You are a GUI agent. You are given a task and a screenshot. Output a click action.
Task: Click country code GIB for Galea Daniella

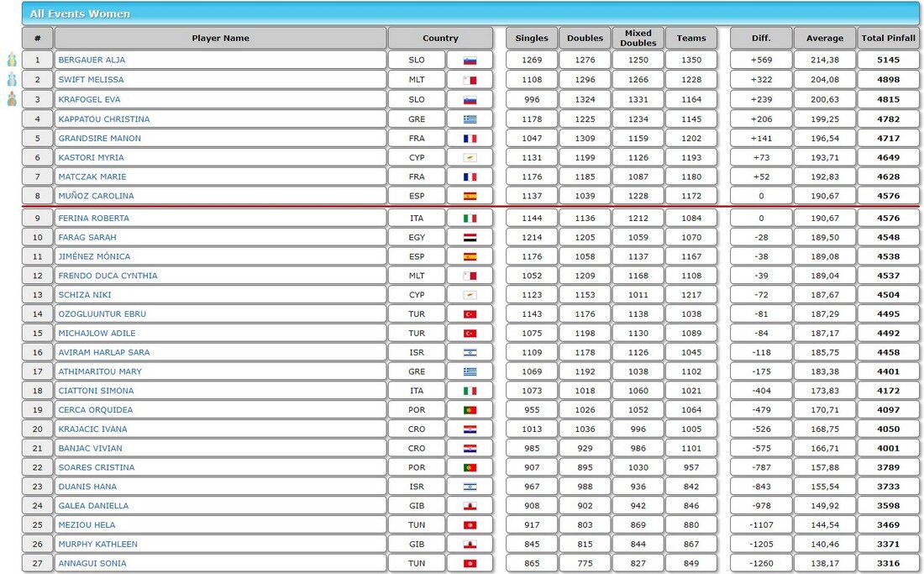pos(417,506)
